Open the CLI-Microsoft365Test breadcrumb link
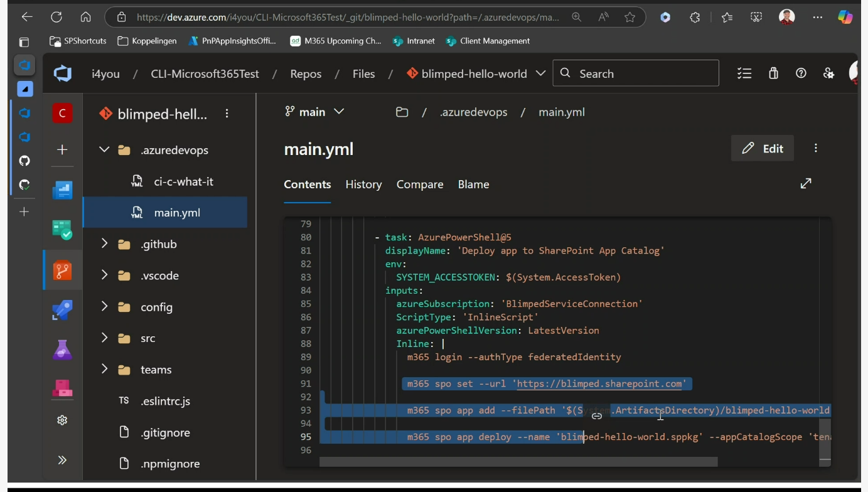868x492 pixels. click(205, 73)
